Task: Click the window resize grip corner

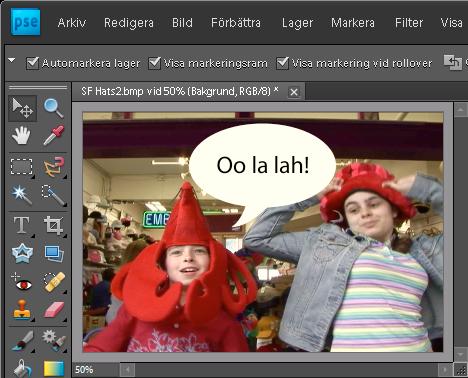Action: pyautogui.click(x=461, y=370)
